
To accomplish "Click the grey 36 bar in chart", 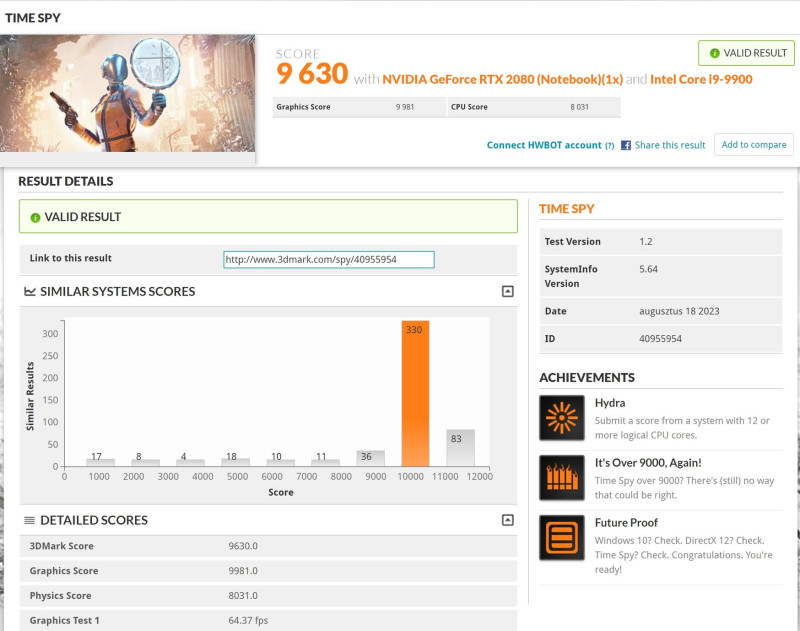I will [x=370, y=458].
